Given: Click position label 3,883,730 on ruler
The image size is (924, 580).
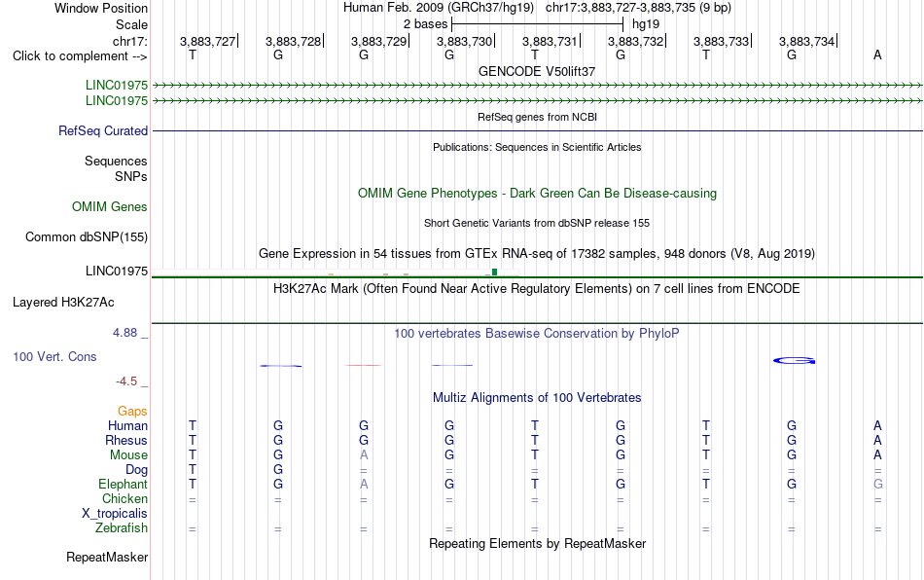Looking at the screenshot, I should point(464,41).
